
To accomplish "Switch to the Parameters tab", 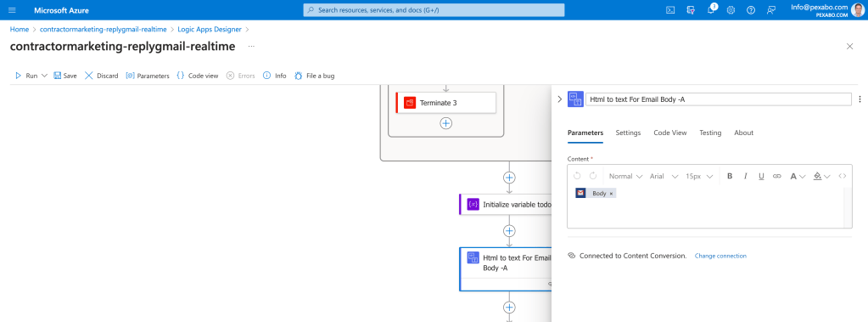I will tap(585, 133).
